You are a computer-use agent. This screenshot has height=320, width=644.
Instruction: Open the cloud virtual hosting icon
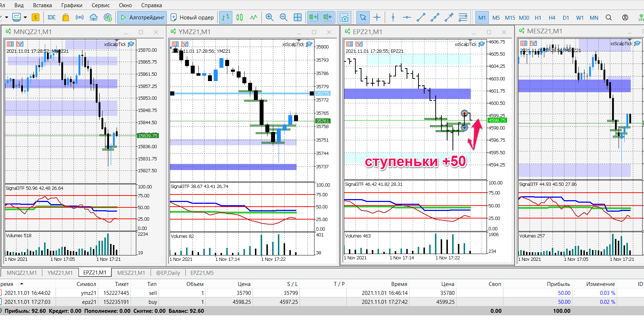click(x=94, y=17)
